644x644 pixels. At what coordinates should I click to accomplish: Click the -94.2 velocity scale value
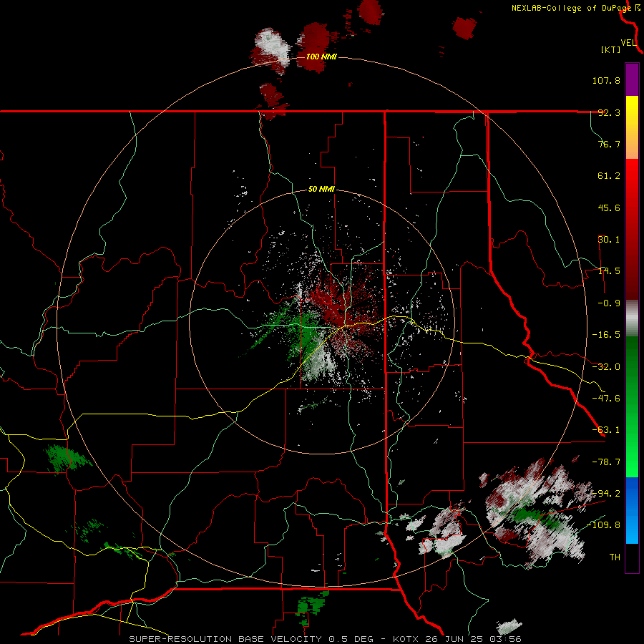(606, 494)
